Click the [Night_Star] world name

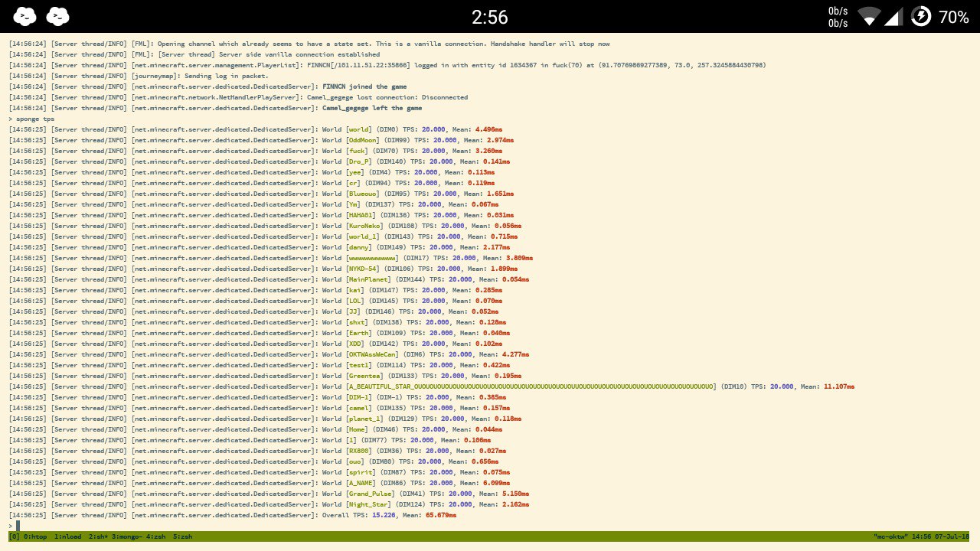pyautogui.click(x=368, y=504)
